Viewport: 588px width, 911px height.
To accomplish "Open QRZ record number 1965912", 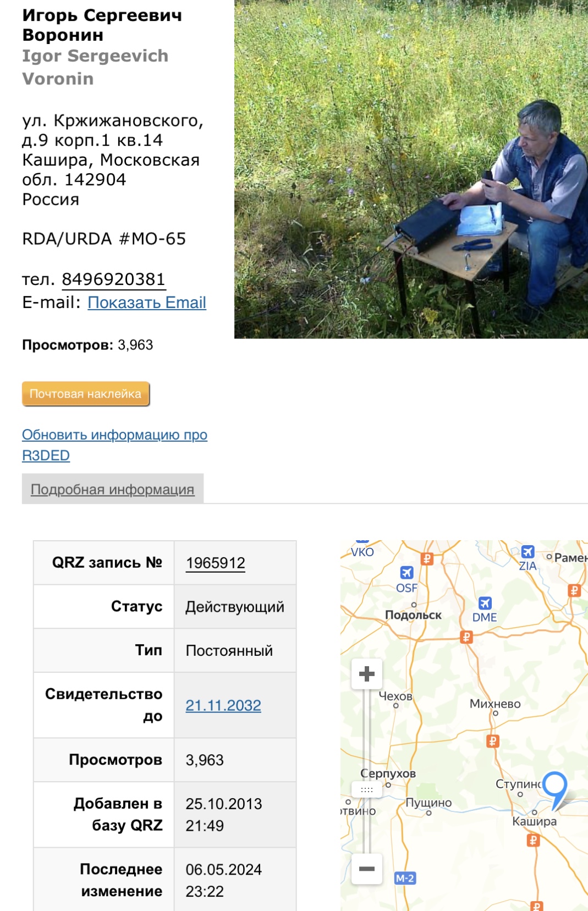I will tap(216, 563).
